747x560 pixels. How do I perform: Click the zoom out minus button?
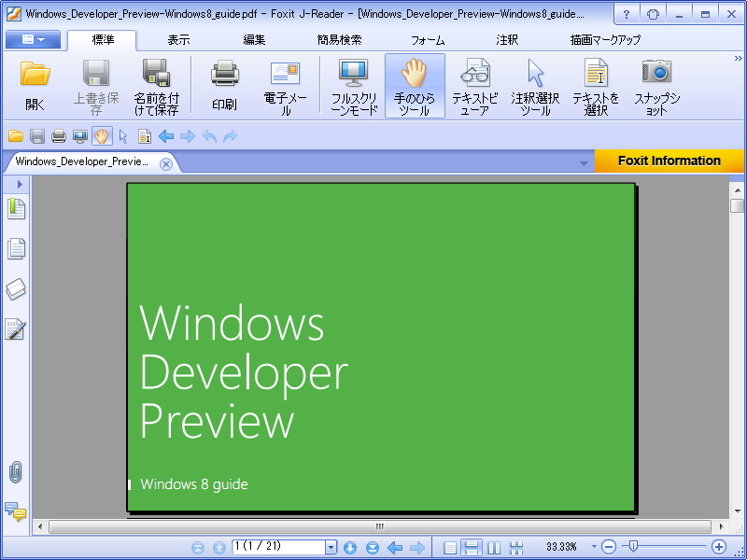tap(608, 547)
